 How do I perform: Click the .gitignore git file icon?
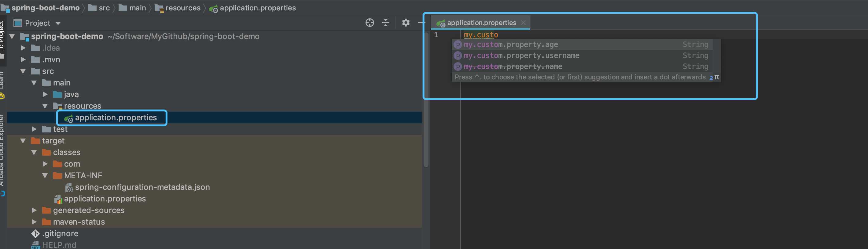35,233
